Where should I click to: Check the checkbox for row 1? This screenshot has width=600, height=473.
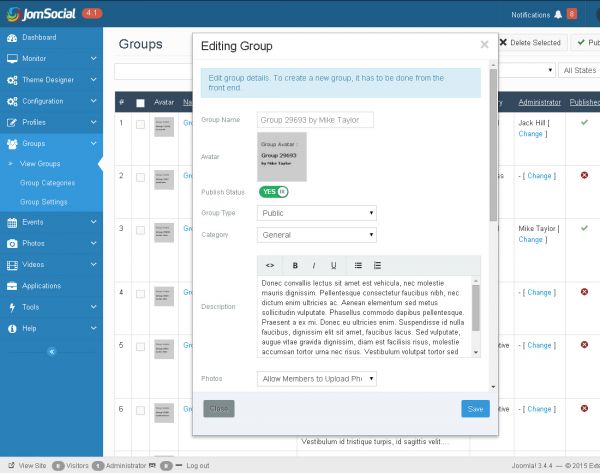140,124
